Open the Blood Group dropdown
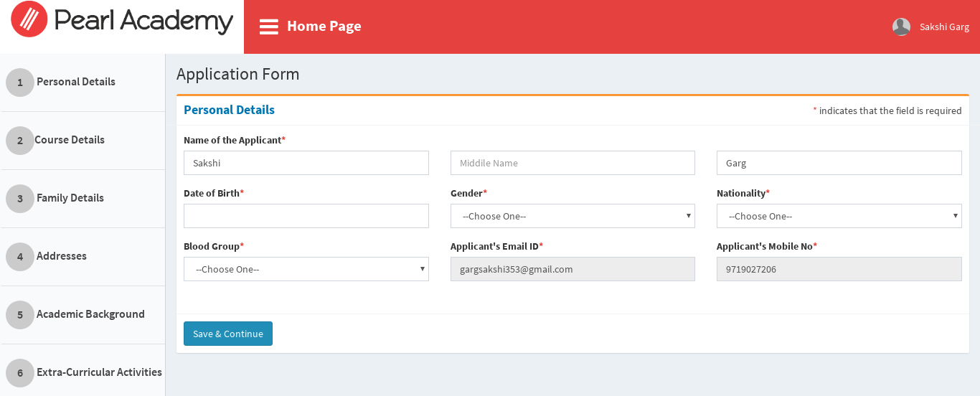This screenshot has width=980, height=396. pyautogui.click(x=306, y=269)
